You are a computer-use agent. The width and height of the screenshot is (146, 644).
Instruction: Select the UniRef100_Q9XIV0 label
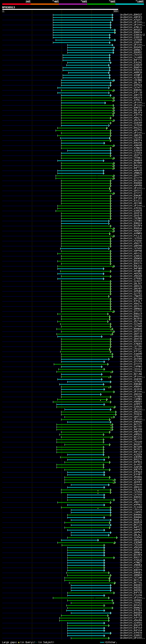131,306
